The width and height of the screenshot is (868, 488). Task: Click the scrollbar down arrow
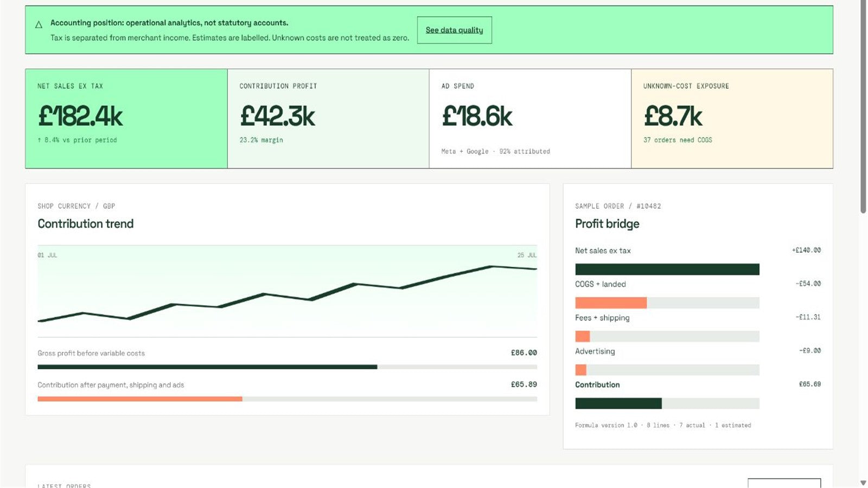[863, 483]
